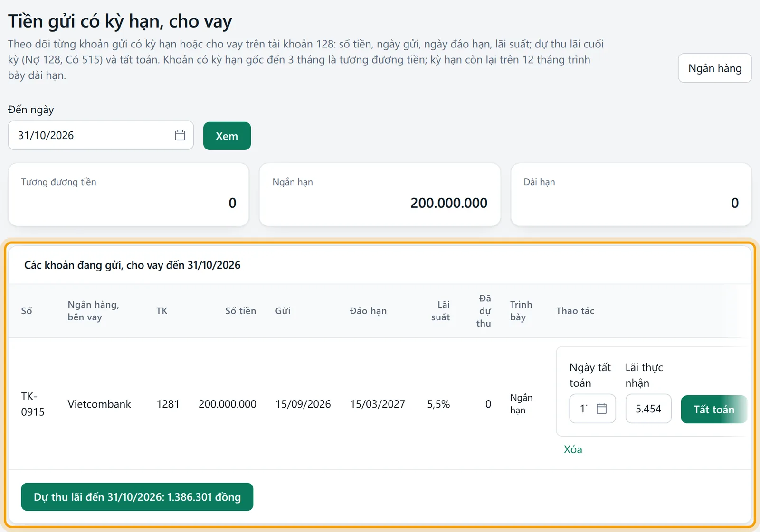Click Ngắn hạn value in Trình bày column
The width and height of the screenshot is (760, 532).
521,404
